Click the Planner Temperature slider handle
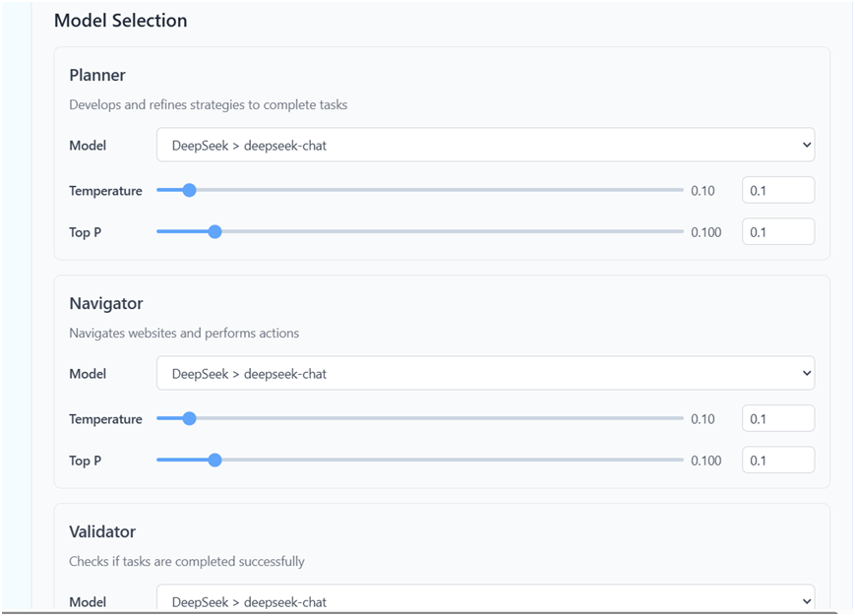This screenshot has width=855, height=616. coord(189,190)
